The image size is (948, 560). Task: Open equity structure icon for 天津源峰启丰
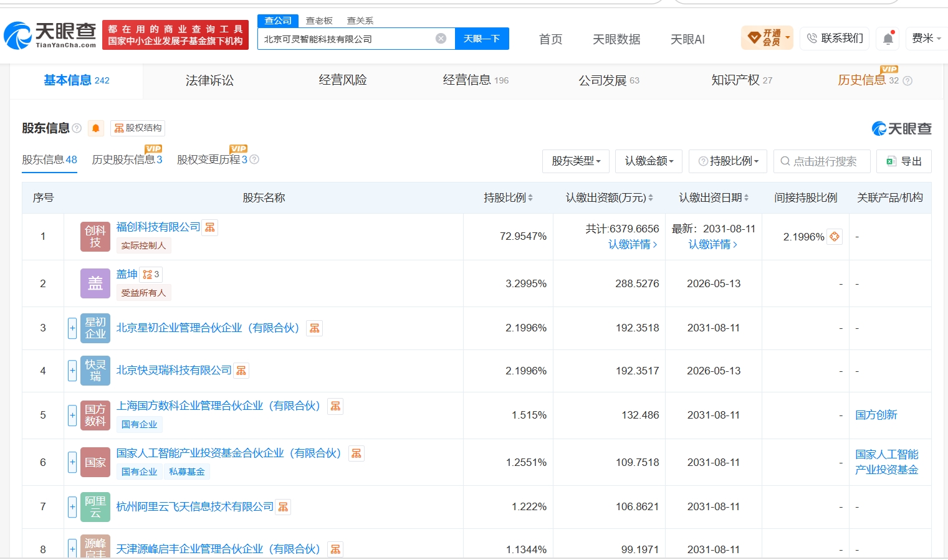pos(335,549)
